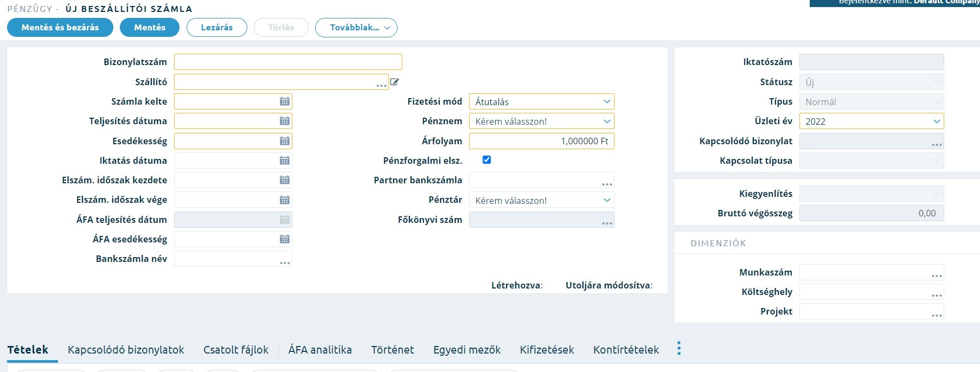Open calendar for Elszám. időszak kezdete
The height and width of the screenshot is (372, 980).
(285, 180)
